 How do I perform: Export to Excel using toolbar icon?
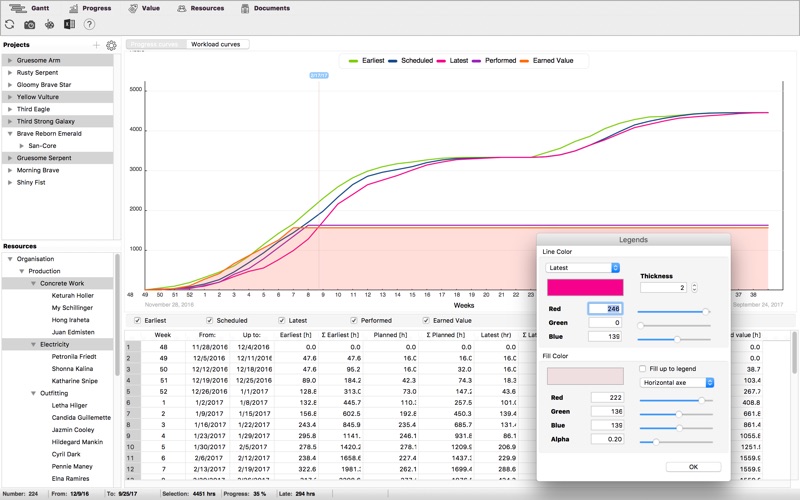[x=69, y=24]
